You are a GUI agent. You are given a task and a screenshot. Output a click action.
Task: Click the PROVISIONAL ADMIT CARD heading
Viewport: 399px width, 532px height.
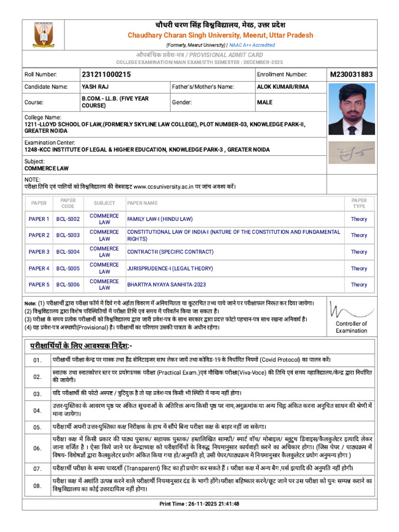199,55
